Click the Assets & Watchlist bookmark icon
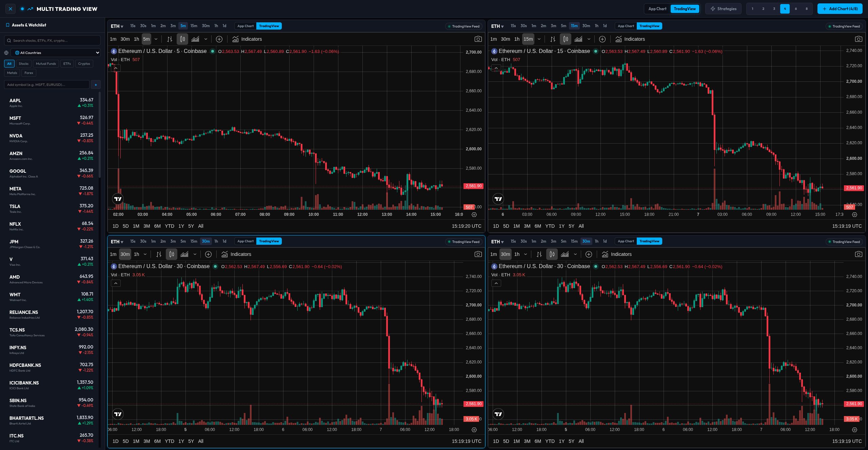Image resolution: width=868 pixels, height=450 pixels. [x=7, y=25]
